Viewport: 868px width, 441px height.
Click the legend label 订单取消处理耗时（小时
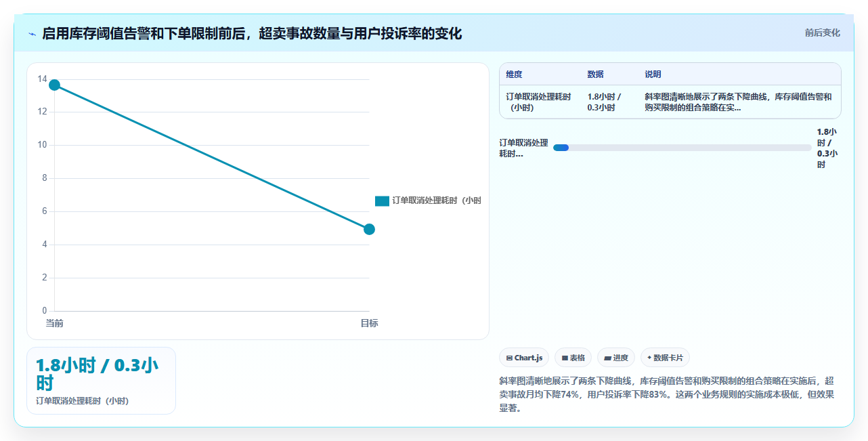(437, 201)
